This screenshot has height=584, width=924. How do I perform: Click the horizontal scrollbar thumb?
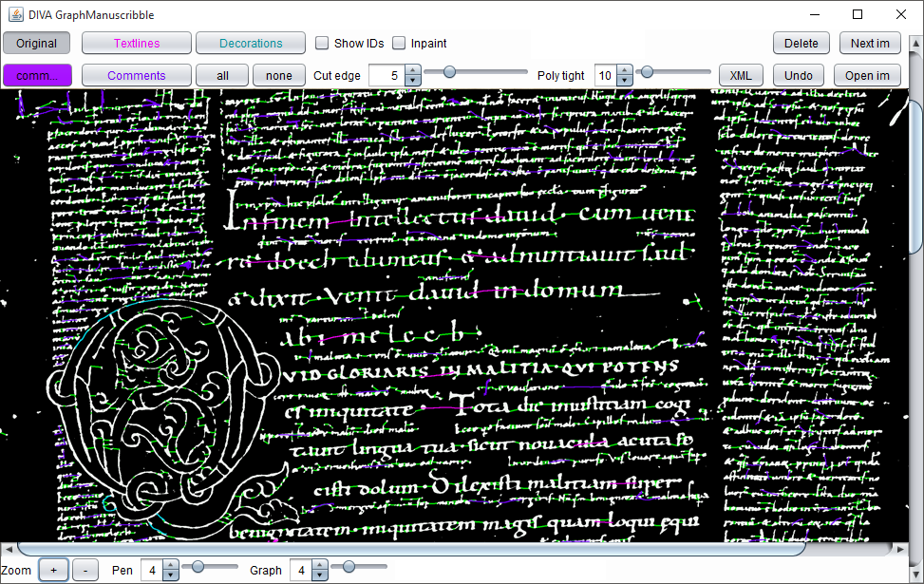[411, 549]
